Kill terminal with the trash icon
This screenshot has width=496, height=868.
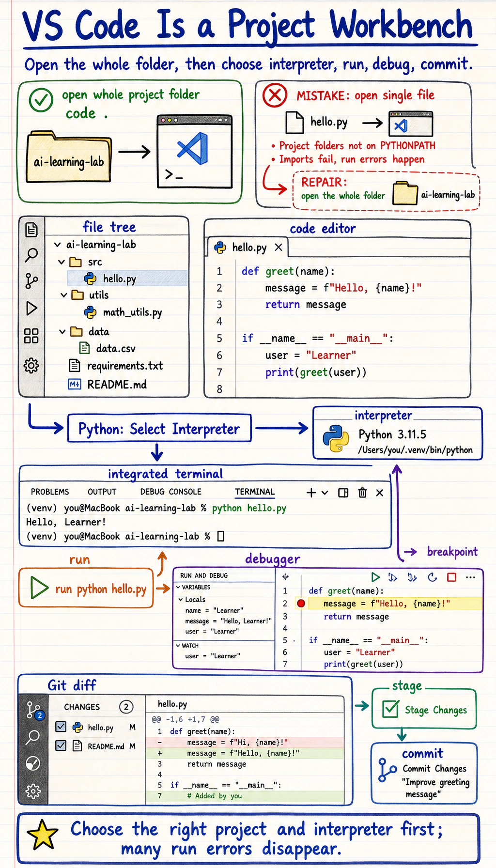pyautogui.click(x=362, y=493)
